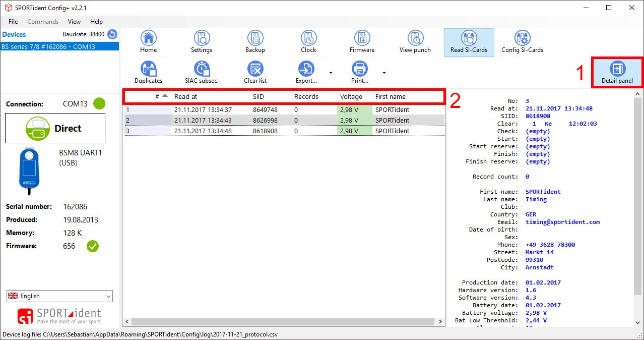The image size is (644, 340).
Task: Open the English language dropdown
Action: coord(59,296)
